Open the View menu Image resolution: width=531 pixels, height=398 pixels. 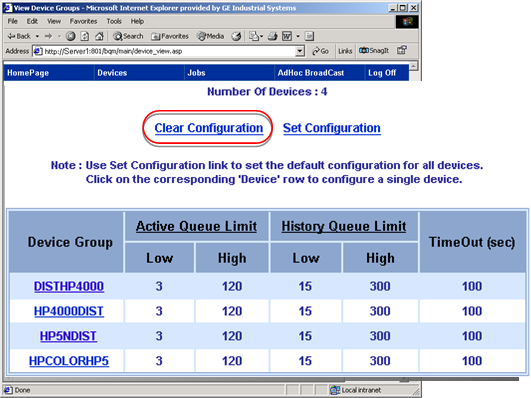point(54,21)
